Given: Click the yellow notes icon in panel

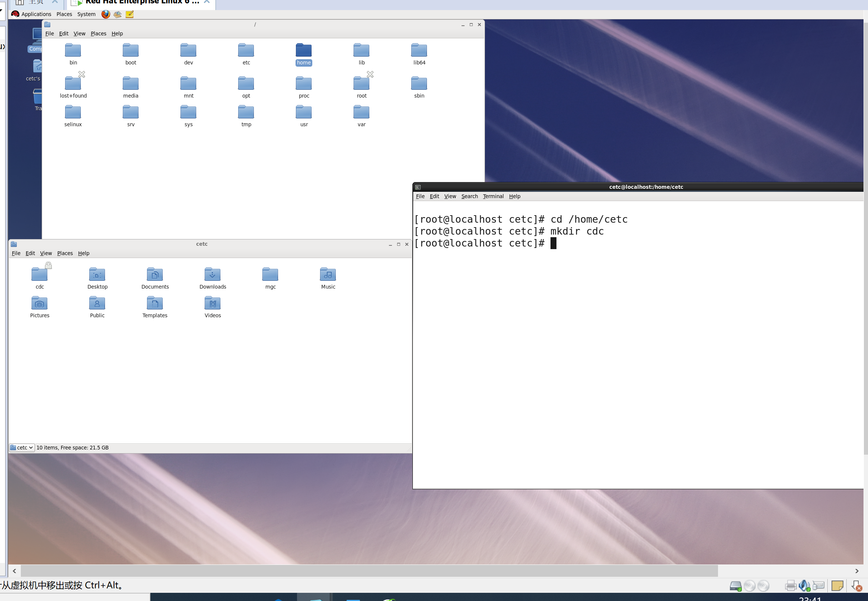Looking at the screenshot, I should point(130,14).
